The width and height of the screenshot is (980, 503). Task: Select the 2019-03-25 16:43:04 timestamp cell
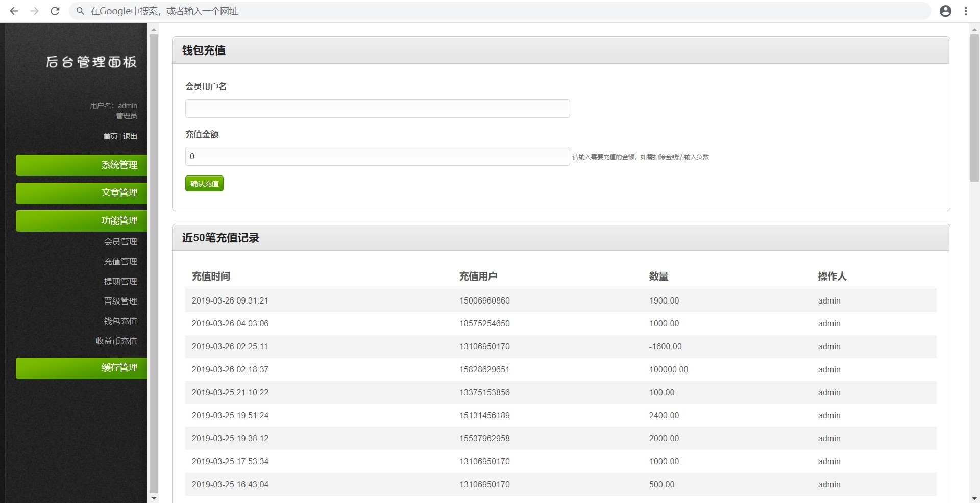(230, 485)
